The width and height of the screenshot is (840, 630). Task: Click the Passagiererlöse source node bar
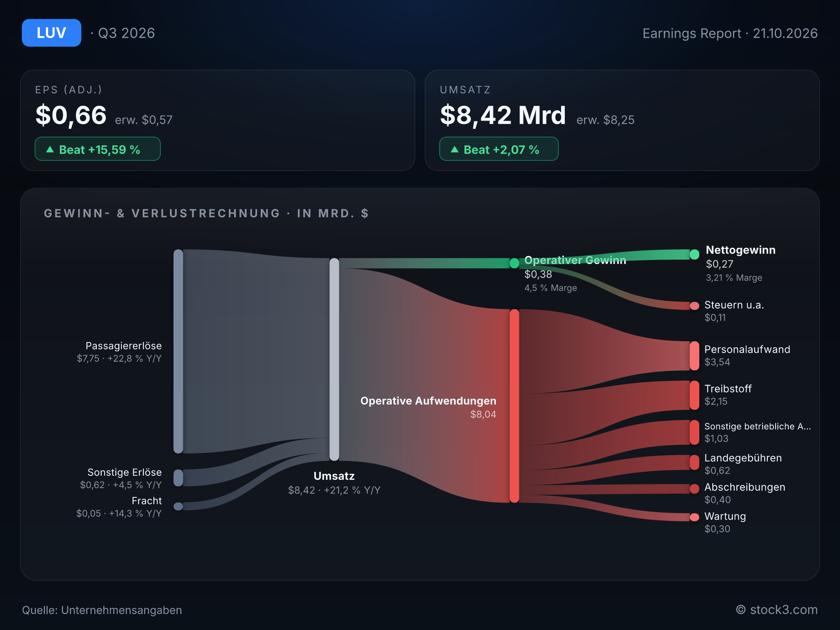click(178, 352)
